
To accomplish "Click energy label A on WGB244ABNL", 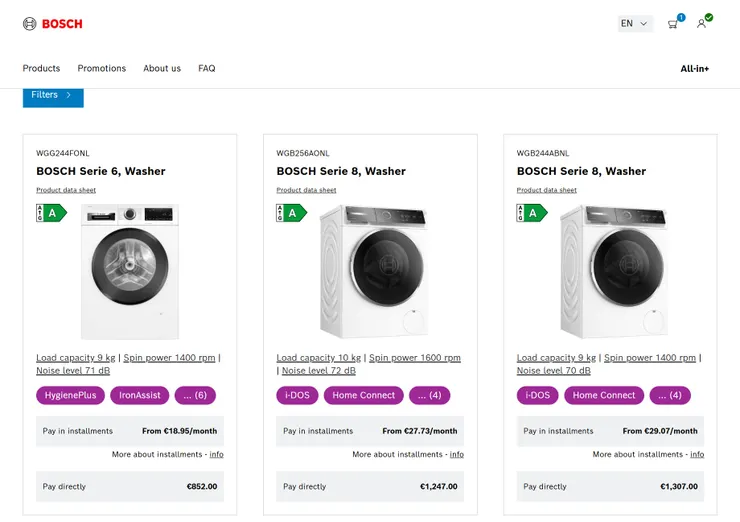I will (x=532, y=213).
